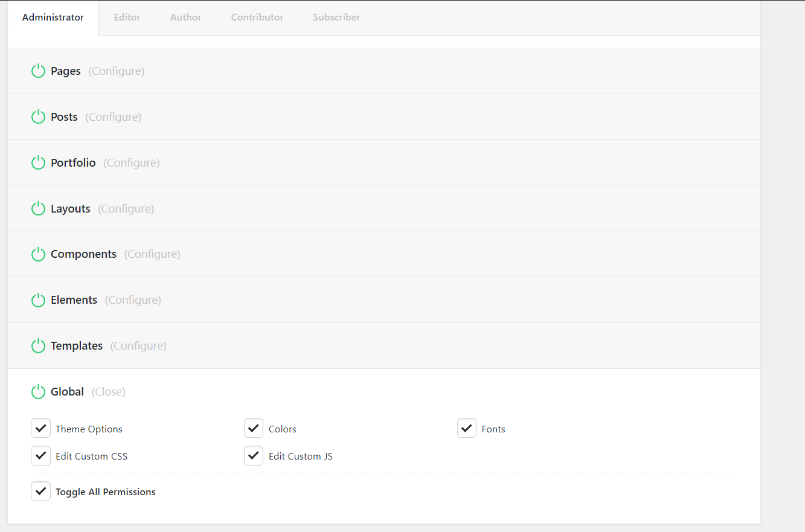Uncheck the Theme Options checkbox
The height and width of the screenshot is (532, 805).
[x=40, y=428]
